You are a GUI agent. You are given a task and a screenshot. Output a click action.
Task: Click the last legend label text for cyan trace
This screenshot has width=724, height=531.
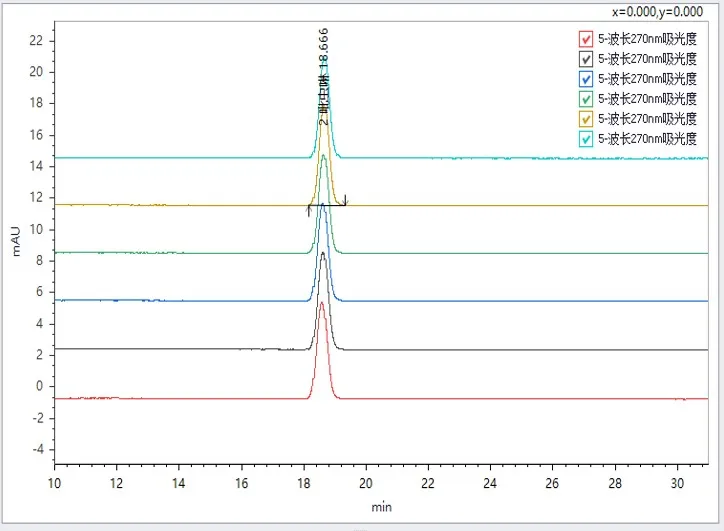(647, 139)
